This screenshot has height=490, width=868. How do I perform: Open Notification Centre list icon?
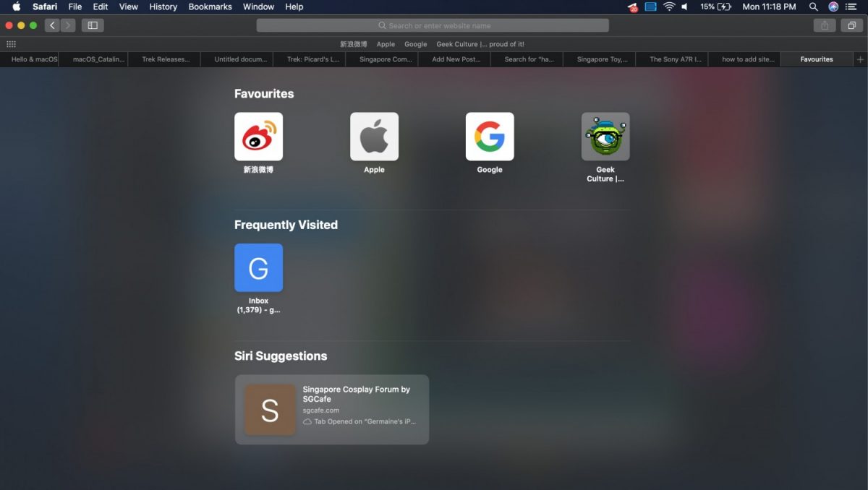point(852,7)
